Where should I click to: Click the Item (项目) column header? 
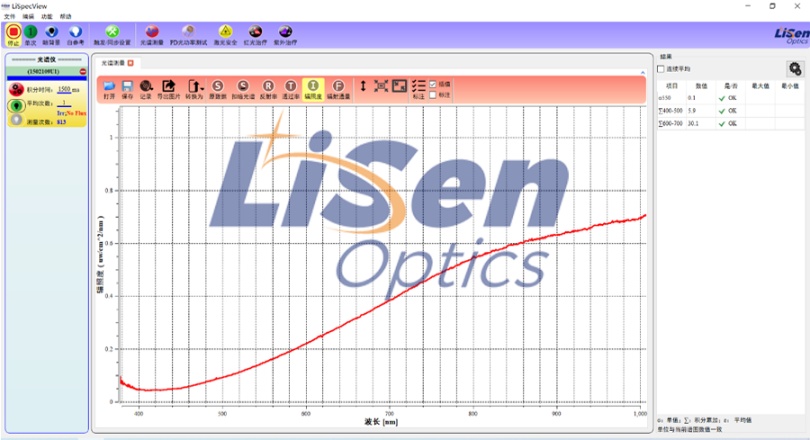click(x=672, y=86)
